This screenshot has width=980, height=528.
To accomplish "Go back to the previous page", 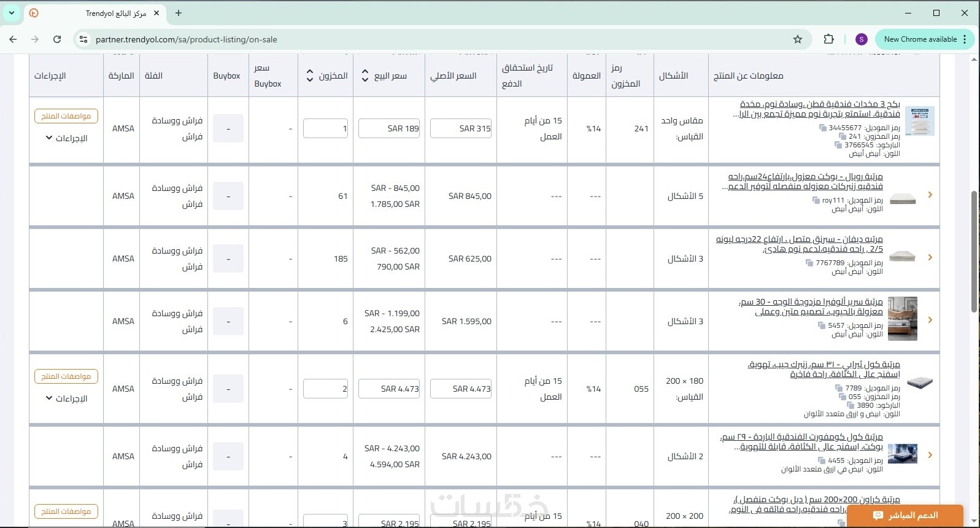I will [x=14, y=39].
